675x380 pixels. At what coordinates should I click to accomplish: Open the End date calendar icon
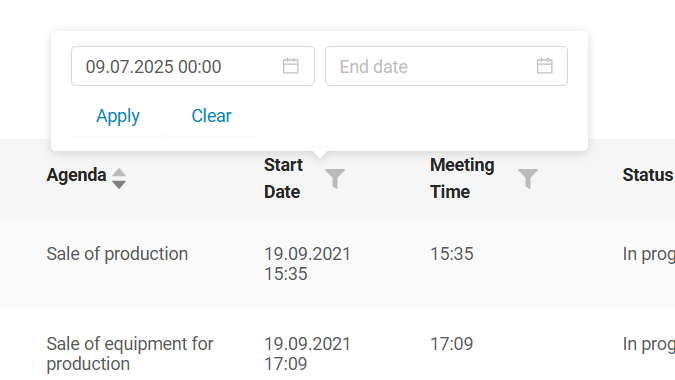[545, 66]
